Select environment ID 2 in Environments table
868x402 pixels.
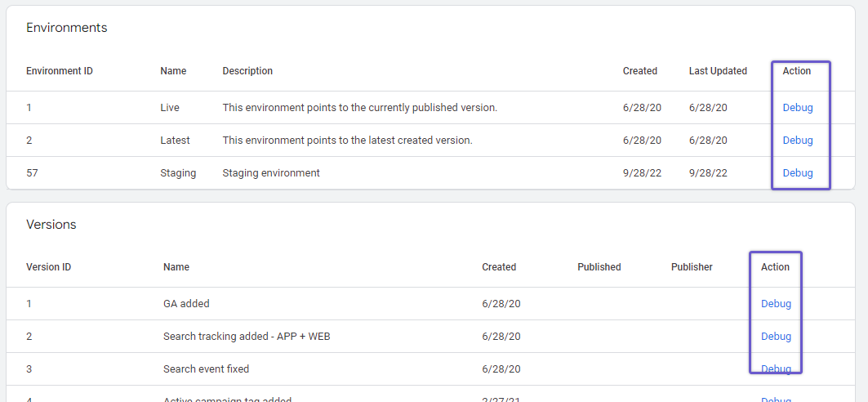click(29, 140)
